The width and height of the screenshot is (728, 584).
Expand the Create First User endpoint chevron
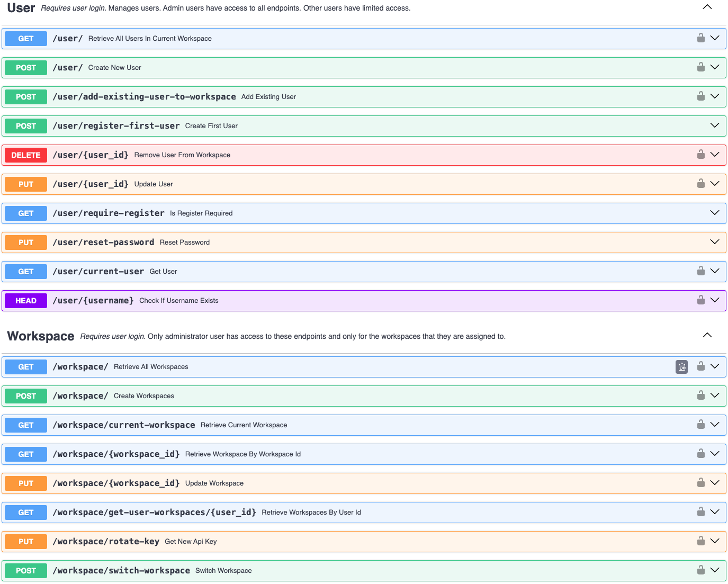(714, 125)
